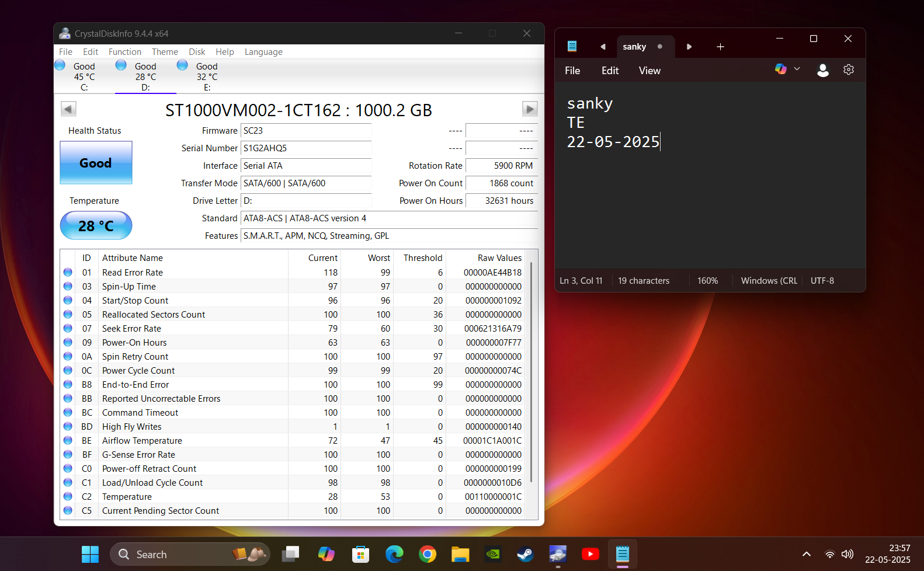
Task: Open Notepad settings gear
Action: [848, 70]
